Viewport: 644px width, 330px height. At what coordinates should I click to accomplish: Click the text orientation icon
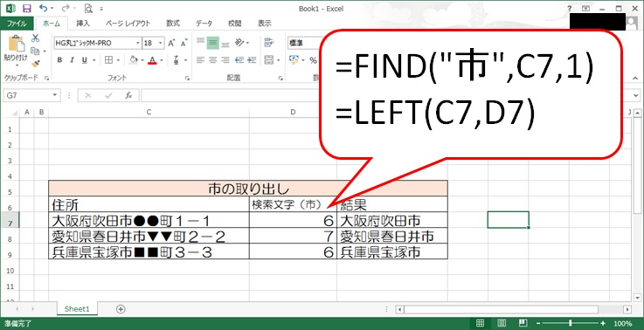point(239,42)
